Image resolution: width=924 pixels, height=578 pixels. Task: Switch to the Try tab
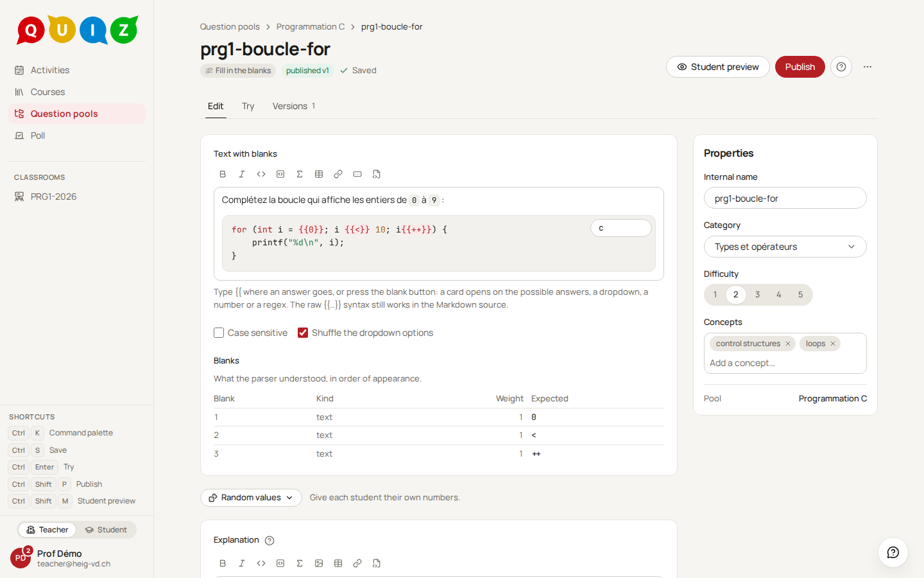248,106
